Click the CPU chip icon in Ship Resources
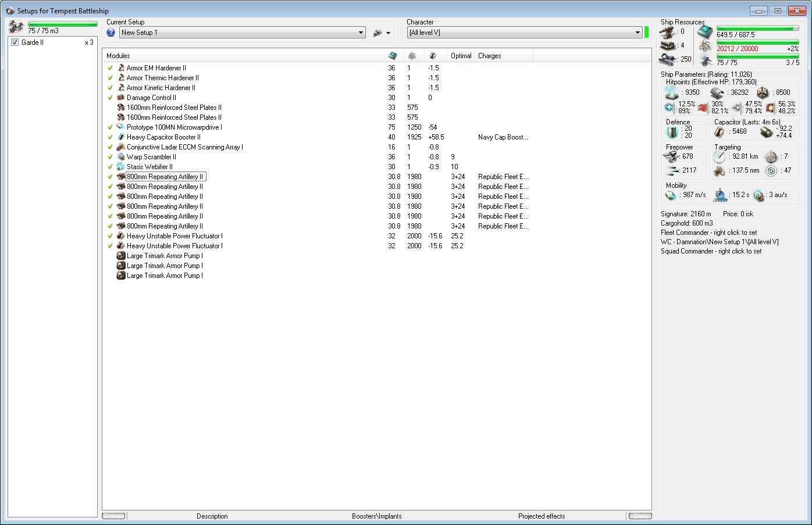The width and height of the screenshot is (812, 525). (705, 32)
